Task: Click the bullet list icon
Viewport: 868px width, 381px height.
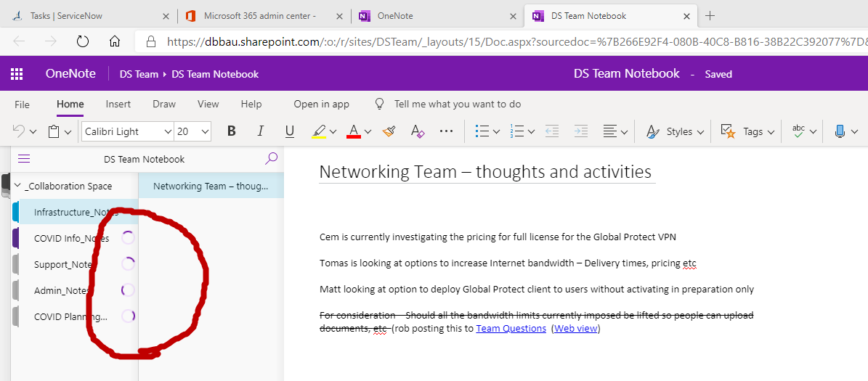Action: point(482,131)
